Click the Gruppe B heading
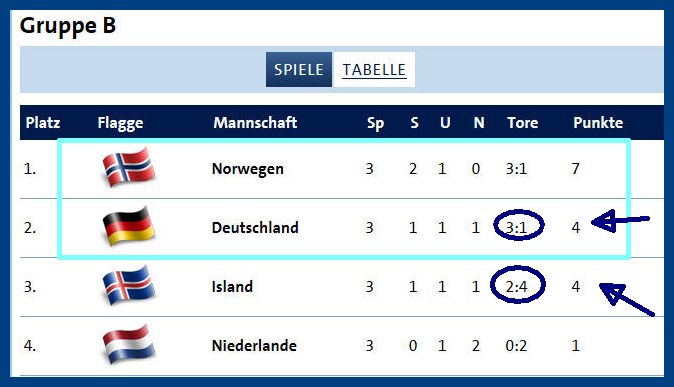This screenshot has width=674, height=387. click(x=68, y=26)
